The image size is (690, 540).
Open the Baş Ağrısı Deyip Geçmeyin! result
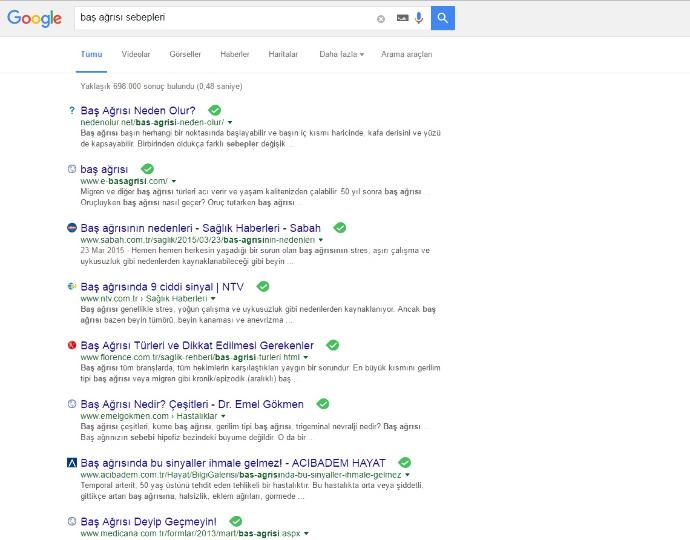(x=149, y=522)
